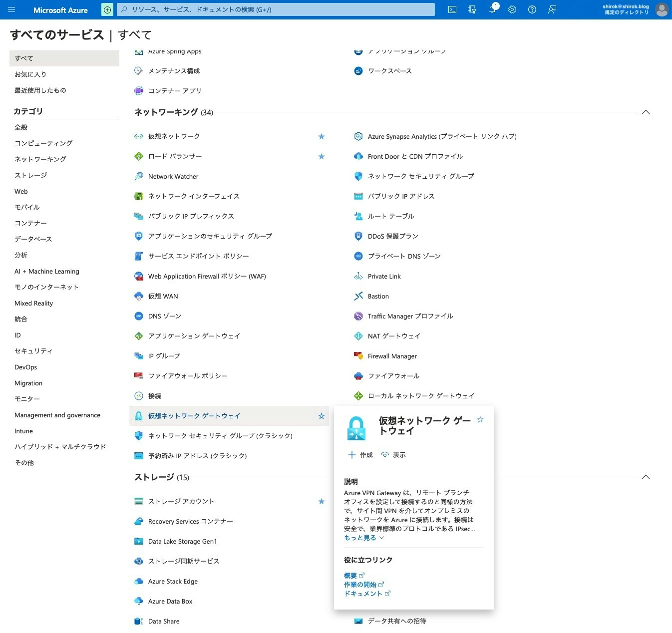Click the Traffic Manager プロファイル icon
Image resolution: width=672 pixels, height=633 pixels.
(358, 316)
